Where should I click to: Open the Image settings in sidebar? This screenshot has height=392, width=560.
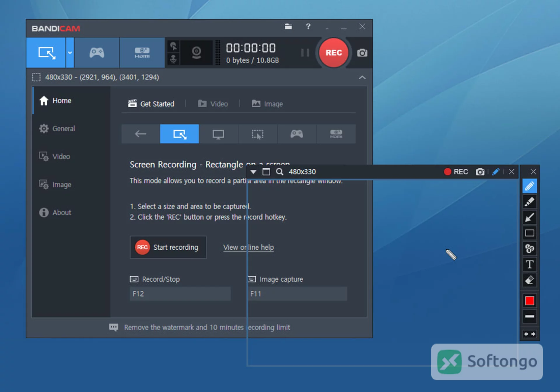click(71, 185)
